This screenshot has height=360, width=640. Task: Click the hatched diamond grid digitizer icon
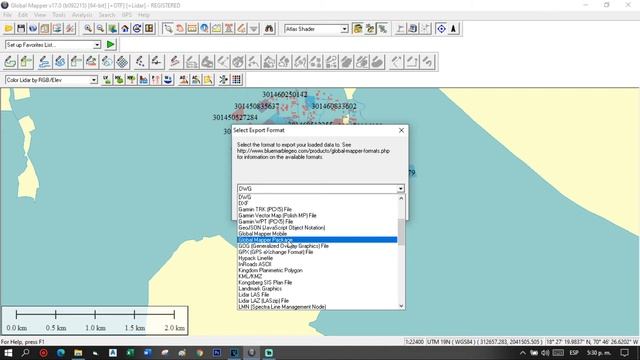(x=122, y=62)
